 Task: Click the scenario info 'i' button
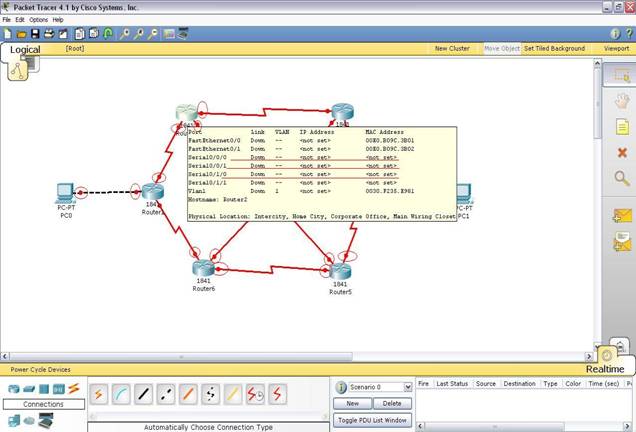click(341, 387)
